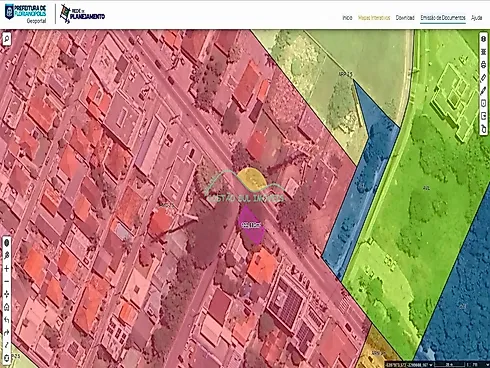Click the print map icon

coord(484,65)
